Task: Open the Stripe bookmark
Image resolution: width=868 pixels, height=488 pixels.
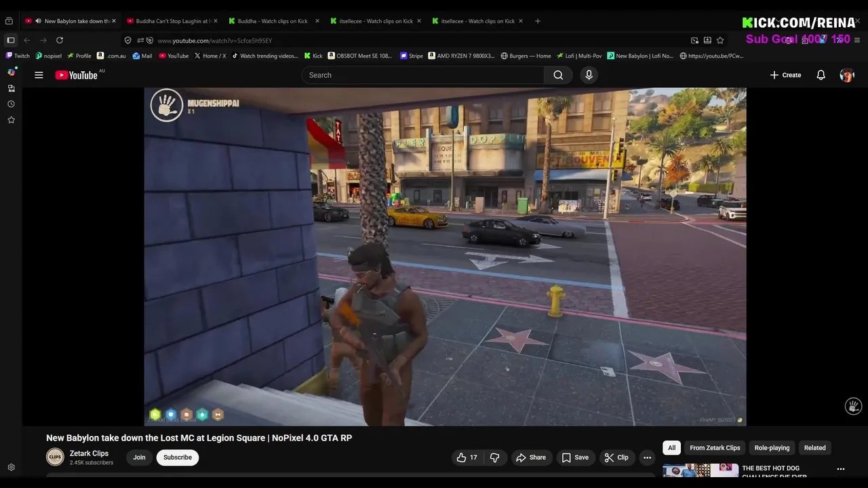Action: coord(412,56)
